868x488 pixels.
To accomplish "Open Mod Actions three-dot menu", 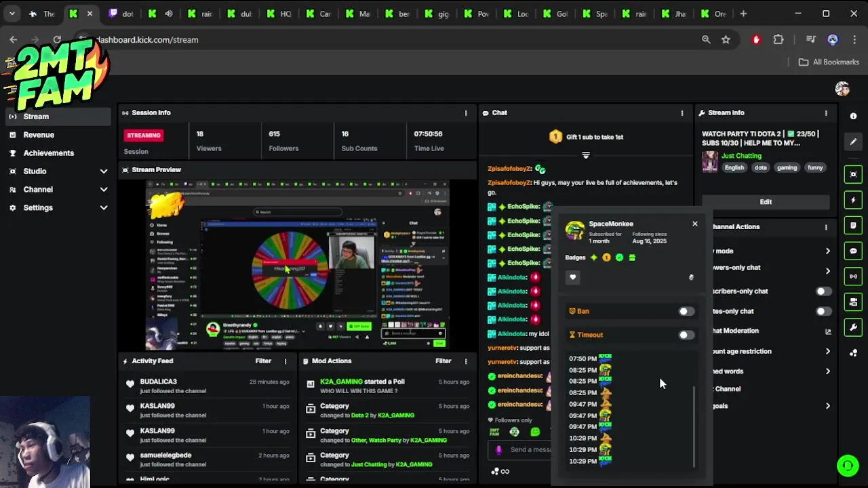I will pyautogui.click(x=465, y=361).
